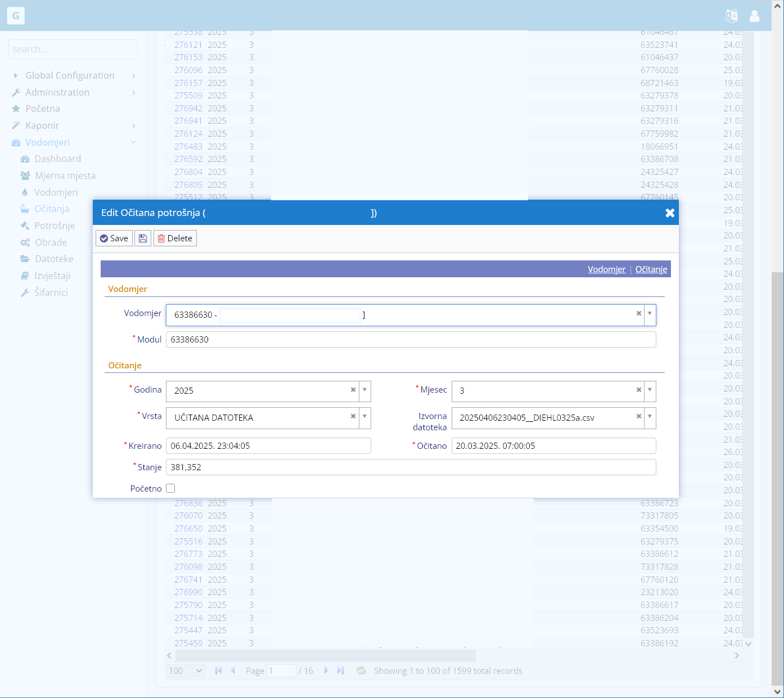Click the G logo in top left
The image size is (784, 698).
pos(16,16)
